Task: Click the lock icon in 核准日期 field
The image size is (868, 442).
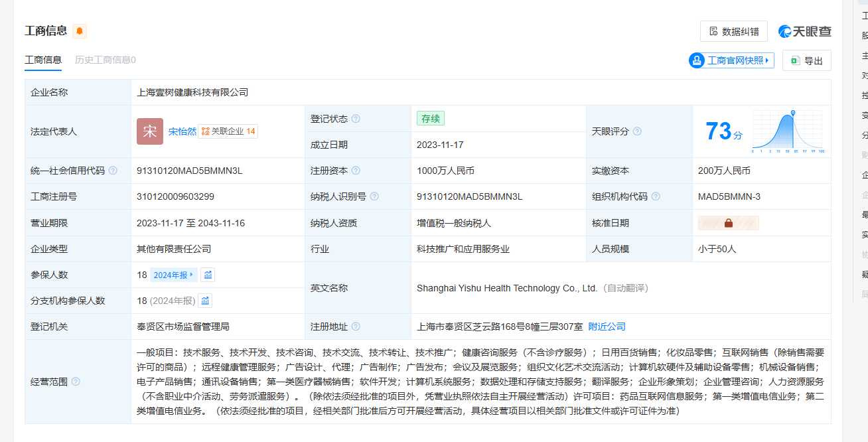Action: [728, 223]
